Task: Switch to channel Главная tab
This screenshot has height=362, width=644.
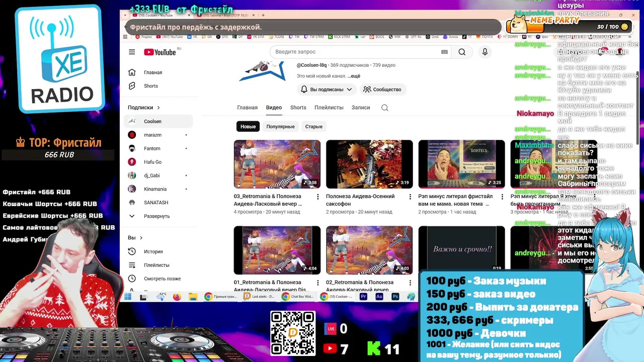Action: 247,108
